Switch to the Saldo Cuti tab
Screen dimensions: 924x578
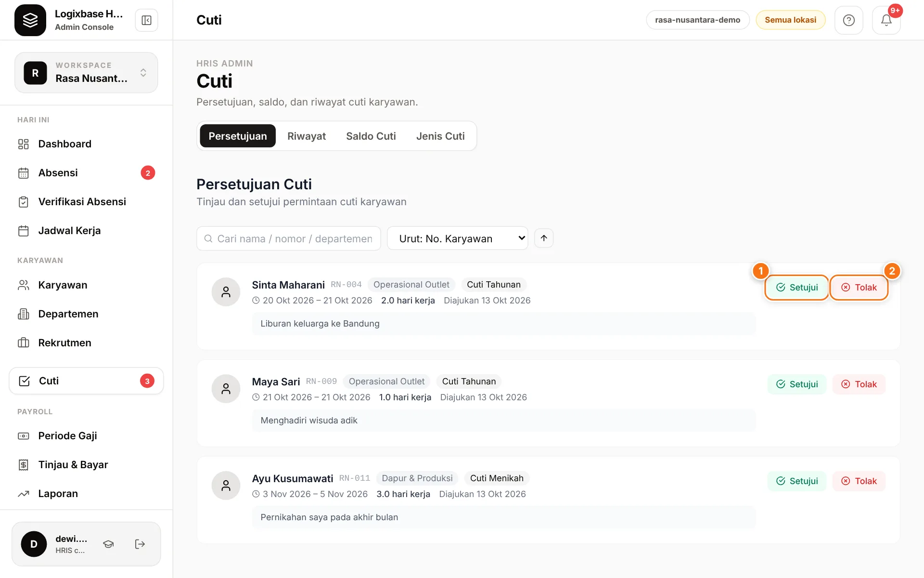371,136
